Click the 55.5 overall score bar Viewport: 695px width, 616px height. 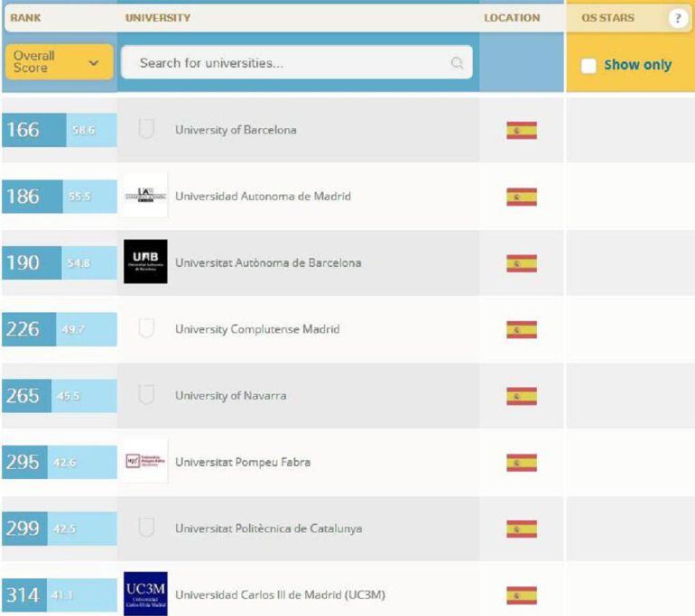[x=89, y=197]
